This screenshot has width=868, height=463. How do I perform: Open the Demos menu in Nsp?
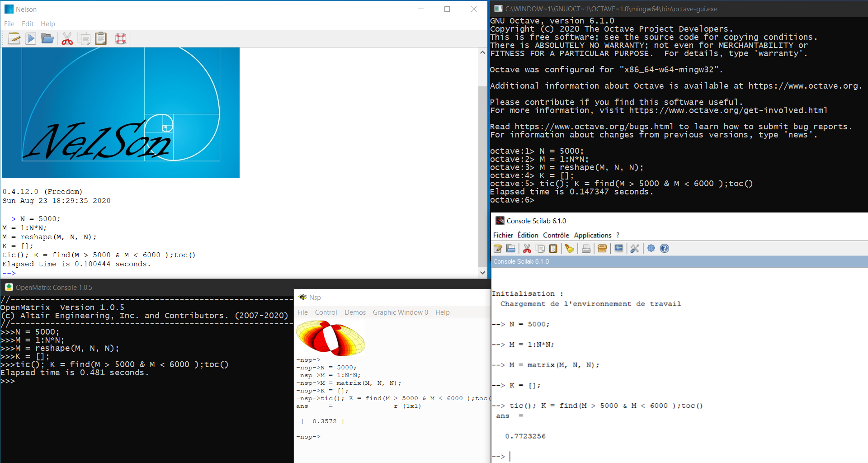(x=355, y=312)
